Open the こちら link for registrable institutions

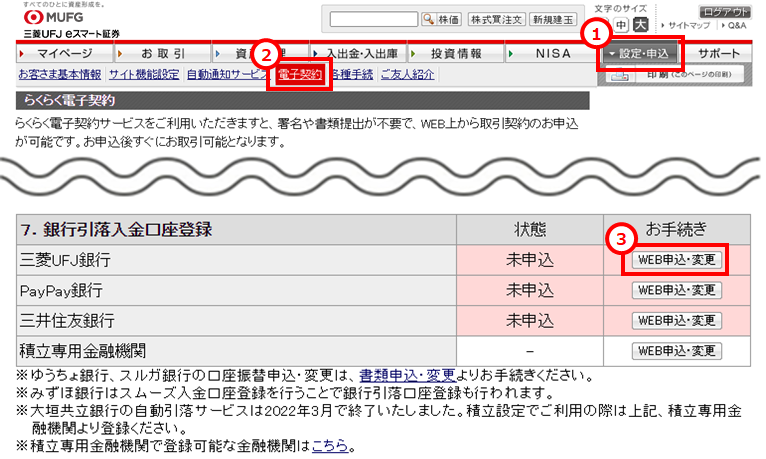coord(330,445)
